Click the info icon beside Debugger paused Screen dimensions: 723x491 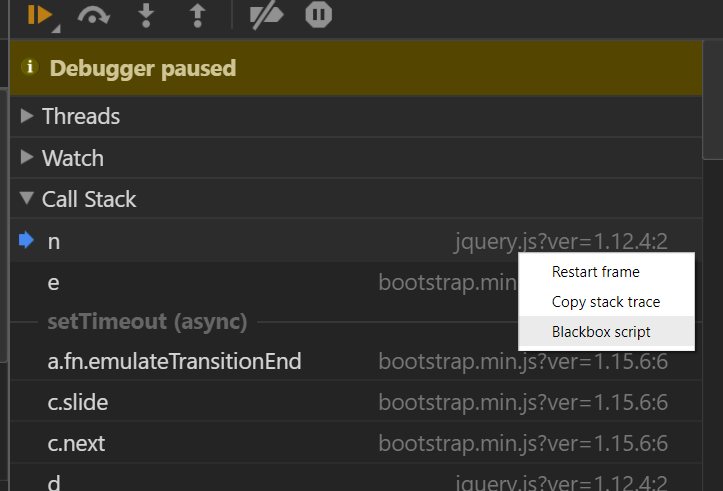[x=30, y=67]
